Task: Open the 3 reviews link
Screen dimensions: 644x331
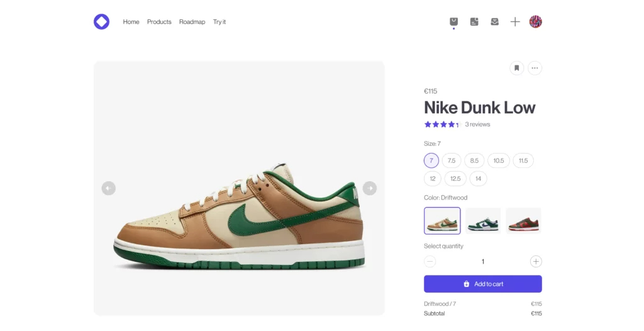Action: click(x=477, y=124)
